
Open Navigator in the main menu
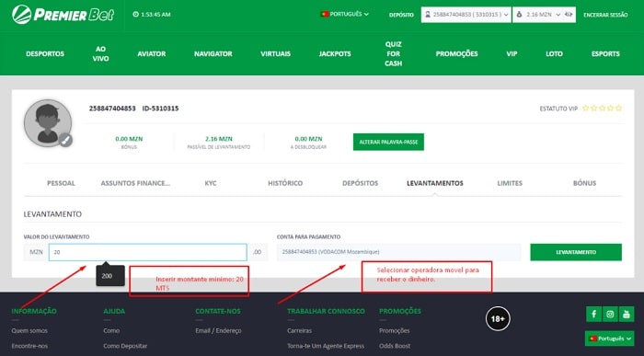[213, 53]
